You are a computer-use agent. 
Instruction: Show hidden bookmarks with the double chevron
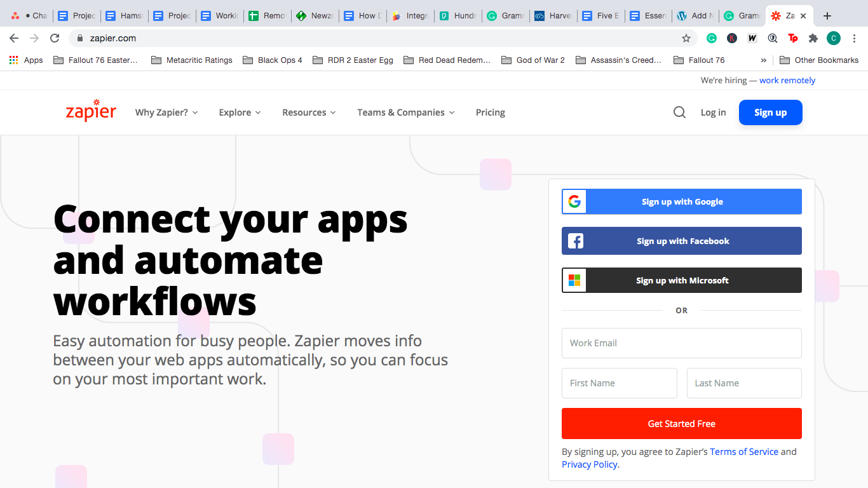(x=763, y=60)
